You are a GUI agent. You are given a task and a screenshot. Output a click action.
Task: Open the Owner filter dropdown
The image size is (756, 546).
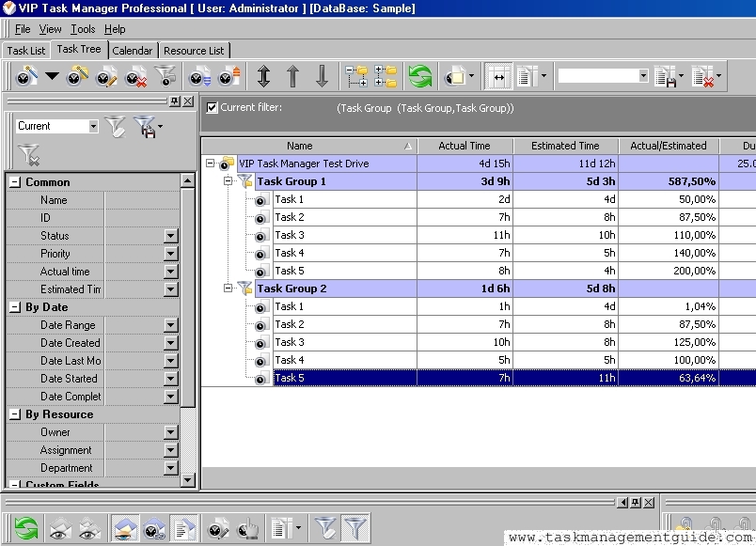click(171, 431)
